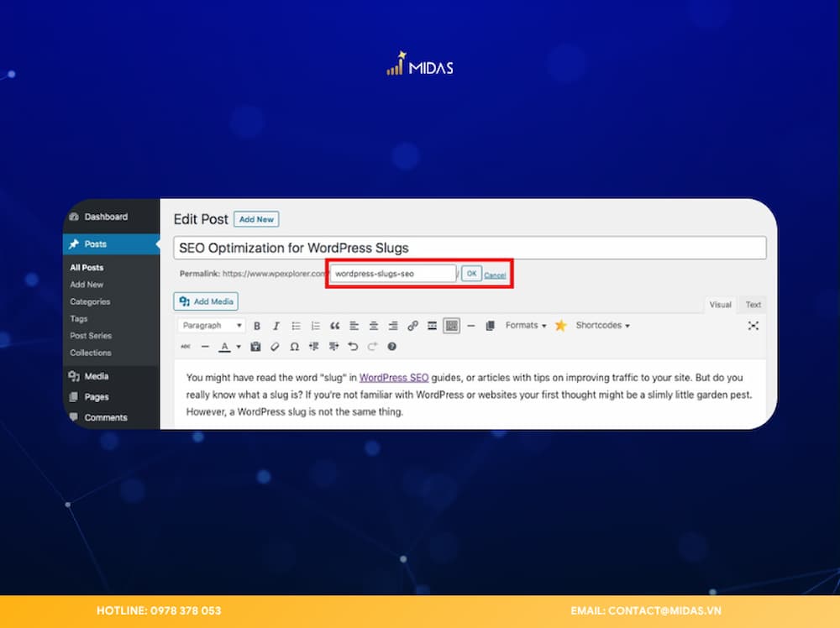Click the Add Media button
Screen dimensions: 840x628
206,301
